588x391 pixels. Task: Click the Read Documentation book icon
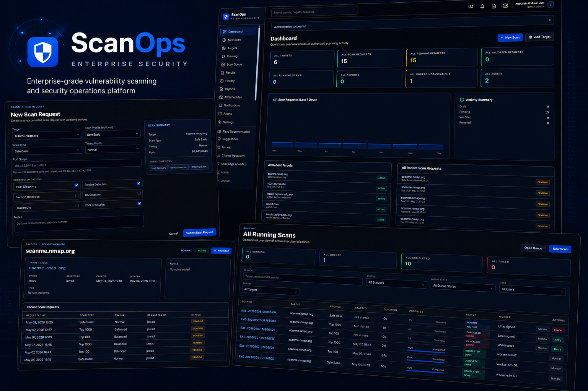point(219,131)
